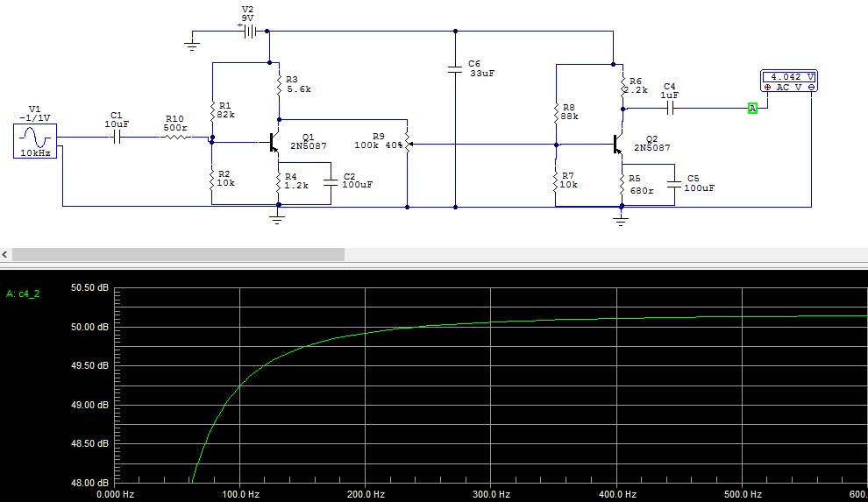Select resistor R5 680r
The image size is (868, 502).
click(623, 184)
